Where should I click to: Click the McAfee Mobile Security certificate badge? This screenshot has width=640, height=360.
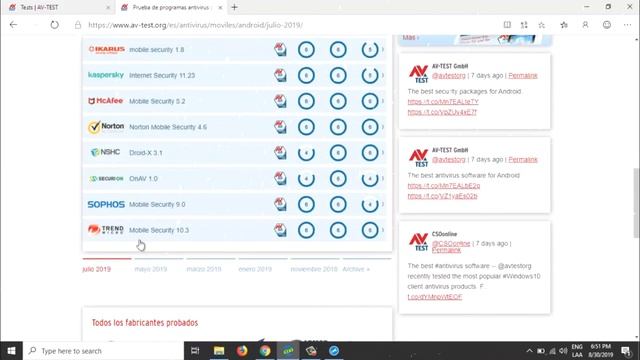pos(280,101)
